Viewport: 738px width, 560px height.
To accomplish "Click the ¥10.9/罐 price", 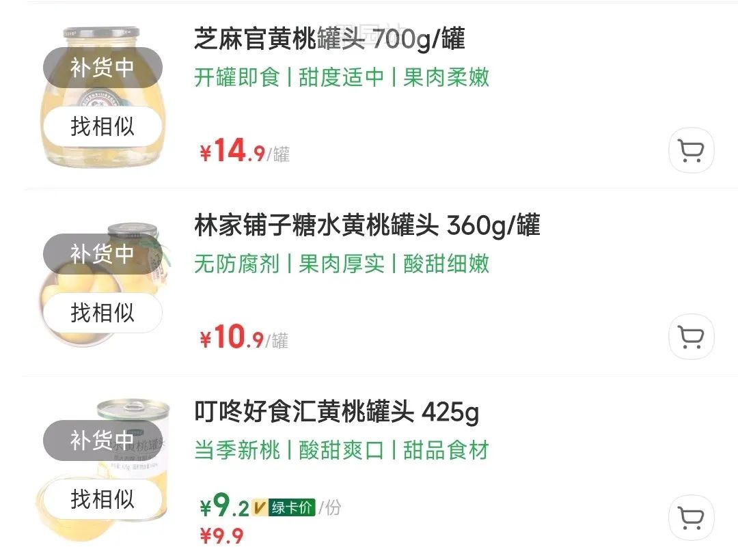I will [x=243, y=338].
